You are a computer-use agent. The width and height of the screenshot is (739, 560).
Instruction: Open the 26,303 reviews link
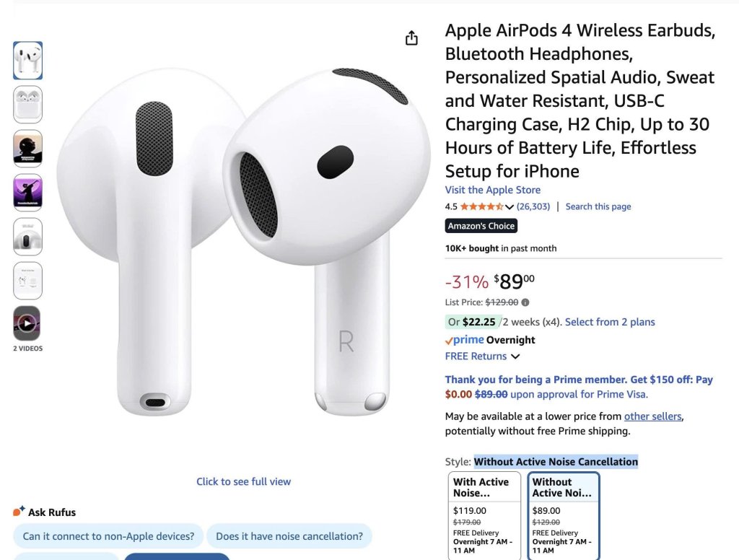(533, 206)
